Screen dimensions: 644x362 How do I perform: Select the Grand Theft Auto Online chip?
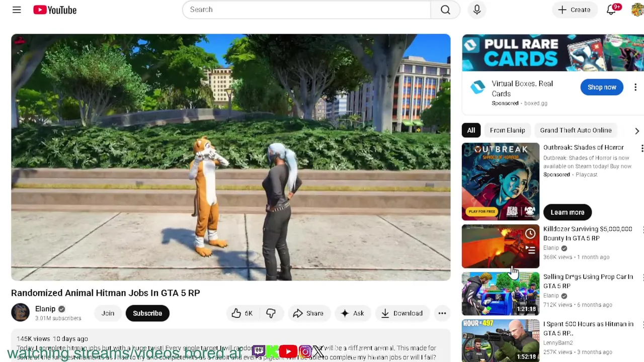coord(576,130)
